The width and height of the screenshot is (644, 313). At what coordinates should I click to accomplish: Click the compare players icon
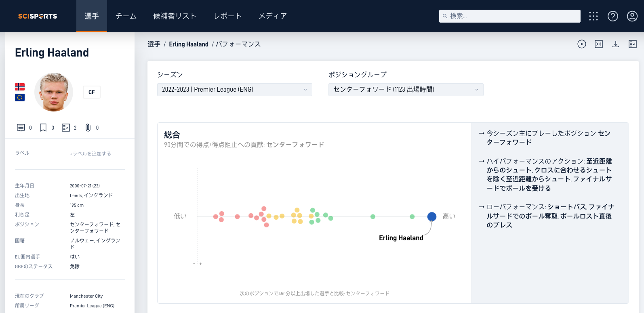point(599,44)
